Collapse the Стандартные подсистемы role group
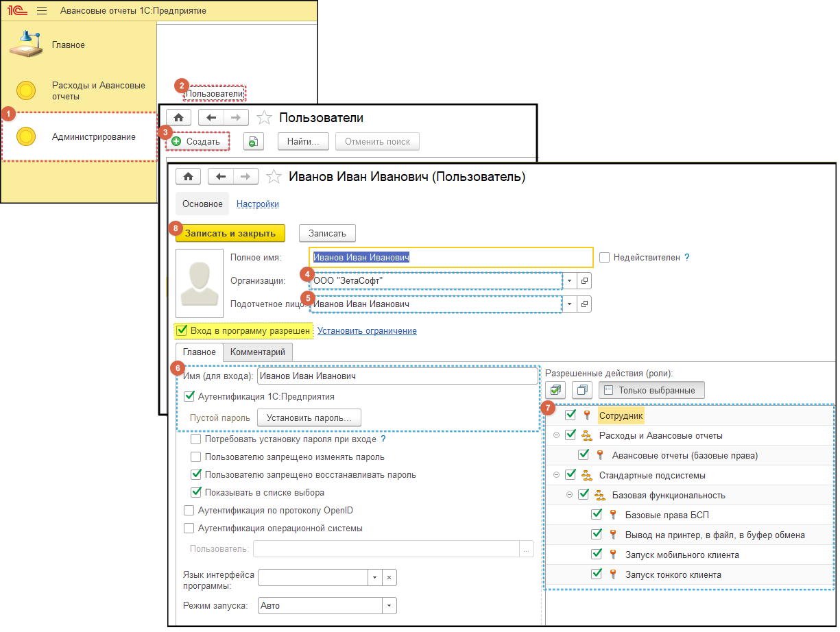The image size is (840, 632). click(x=556, y=475)
